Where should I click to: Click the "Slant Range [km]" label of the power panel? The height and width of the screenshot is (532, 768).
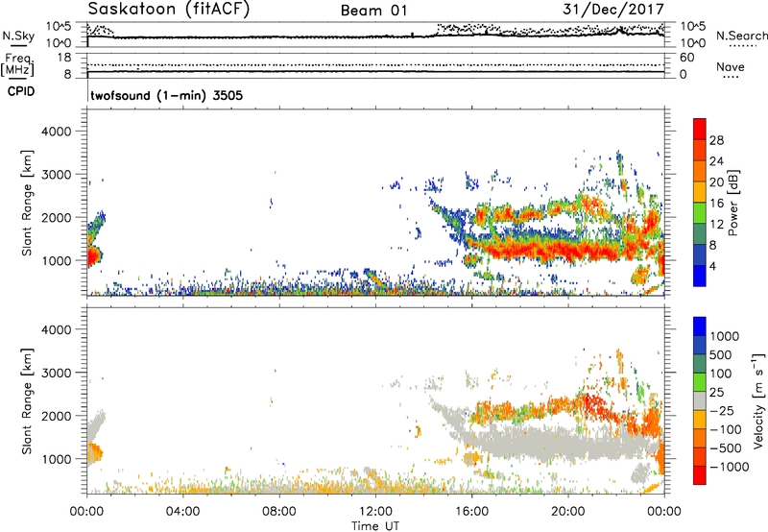tap(27, 203)
